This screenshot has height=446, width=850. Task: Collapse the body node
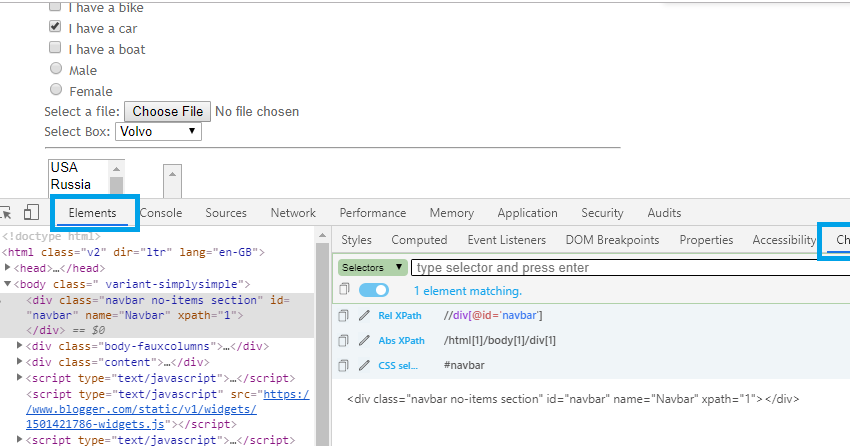[x=8, y=283]
